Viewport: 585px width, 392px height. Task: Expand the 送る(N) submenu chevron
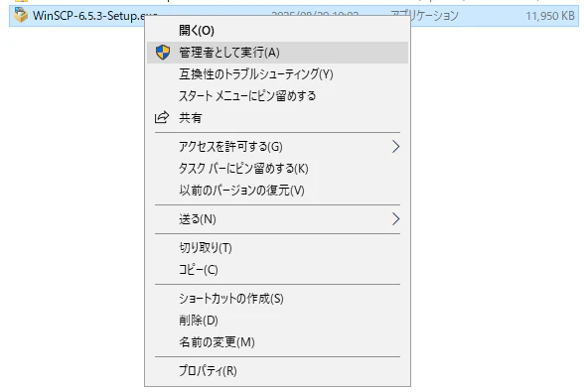pos(395,219)
